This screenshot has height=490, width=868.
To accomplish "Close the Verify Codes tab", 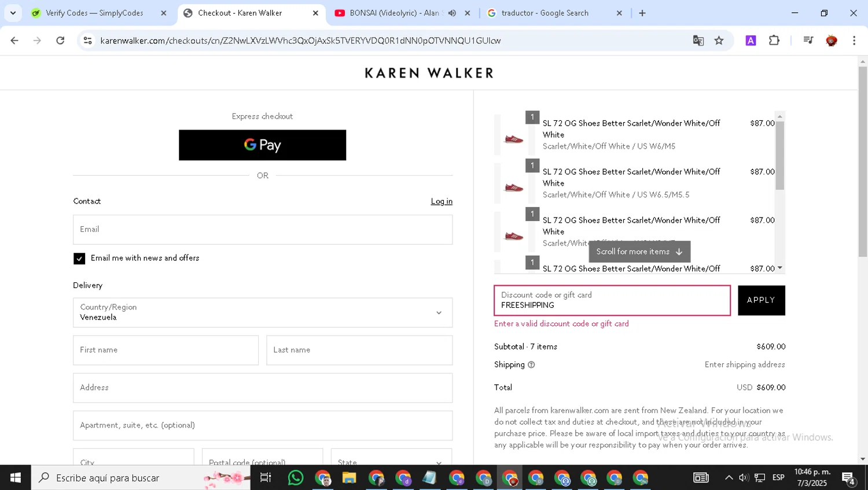I will click(x=163, y=13).
